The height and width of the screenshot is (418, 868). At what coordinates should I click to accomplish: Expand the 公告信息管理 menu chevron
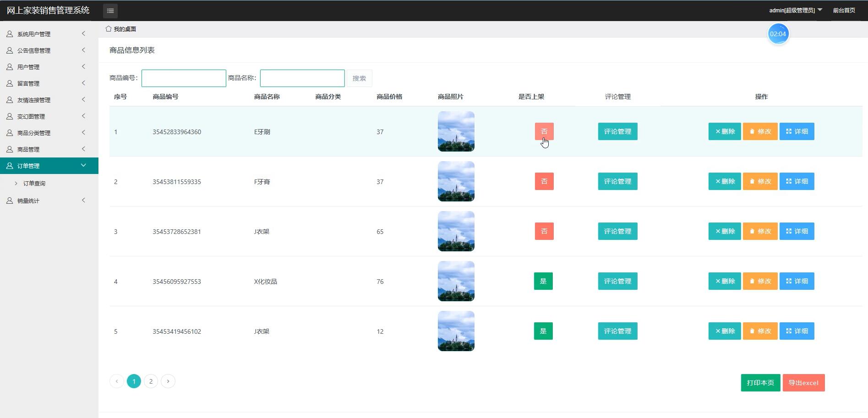pyautogui.click(x=83, y=50)
